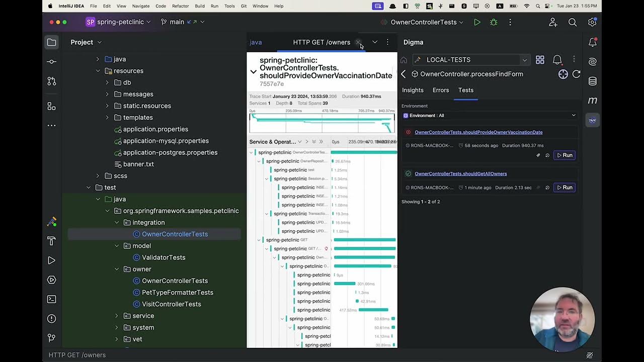This screenshot has height=362, width=644.
Task: Open the Problems exclamation icon in left sidebar
Action: 51,318
